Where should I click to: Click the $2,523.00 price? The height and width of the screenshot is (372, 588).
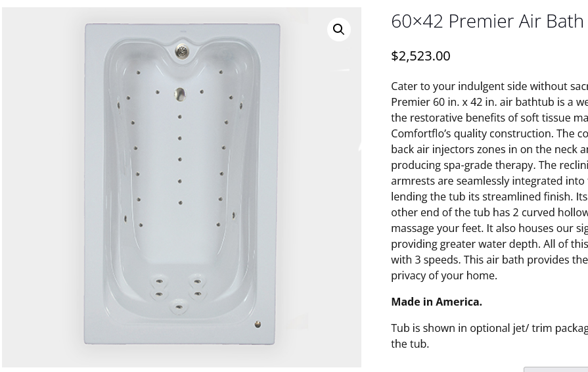[x=420, y=56]
